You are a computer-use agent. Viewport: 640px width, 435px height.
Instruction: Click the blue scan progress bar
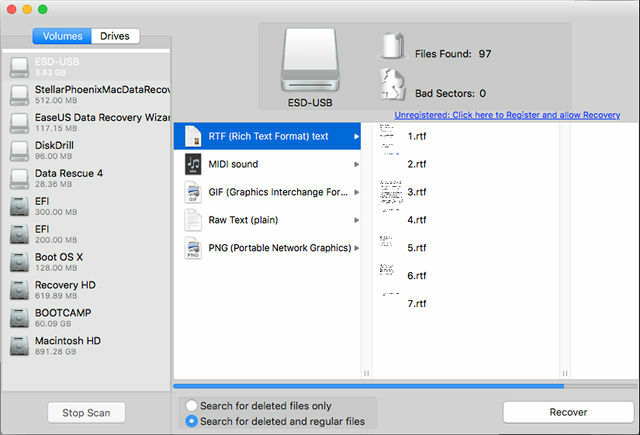click(x=369, y=386)
